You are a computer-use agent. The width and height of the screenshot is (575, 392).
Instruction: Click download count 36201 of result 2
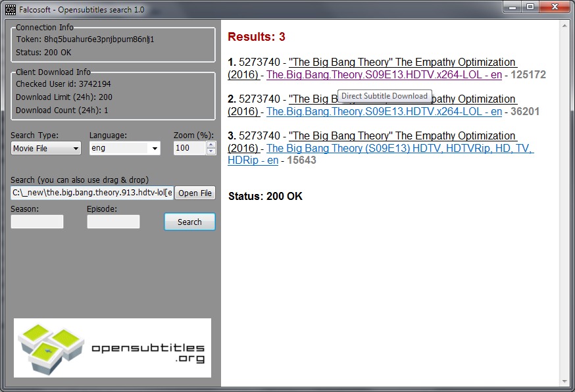525,111
